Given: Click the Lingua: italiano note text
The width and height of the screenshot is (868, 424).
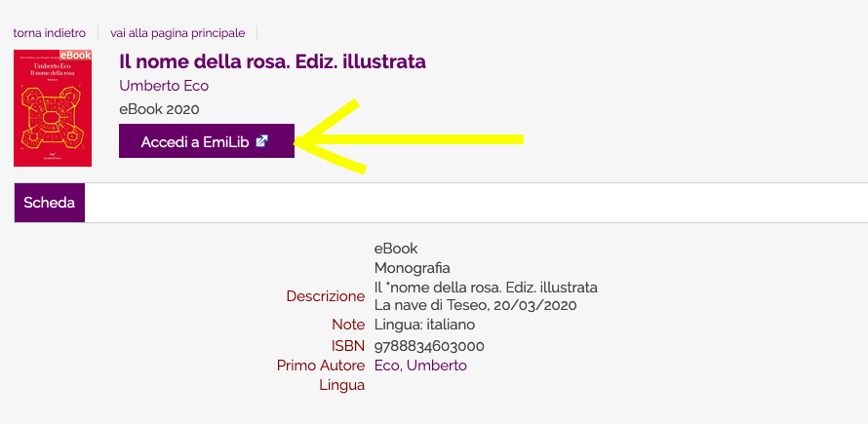Looking at the screenshot, I should click(x=424, y=325).
